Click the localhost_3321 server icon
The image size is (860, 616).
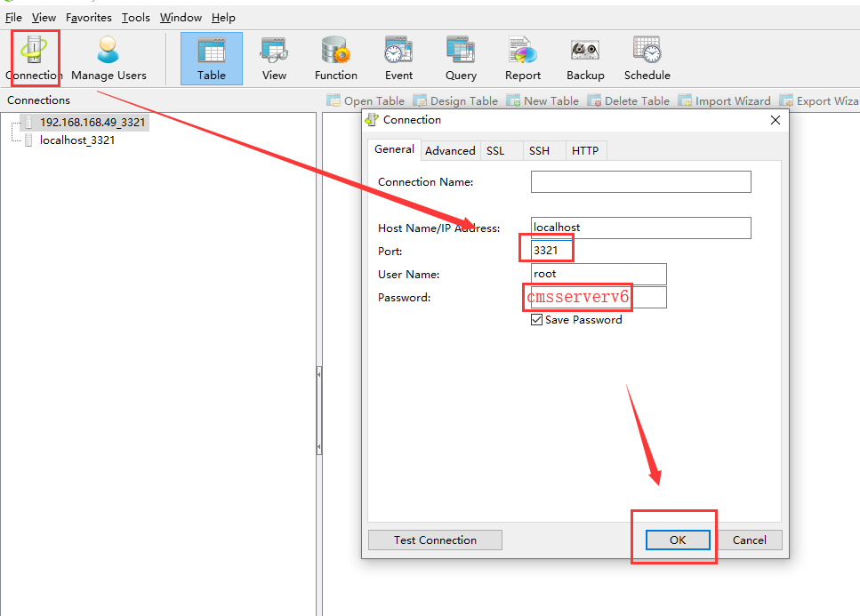click(29, 140)
